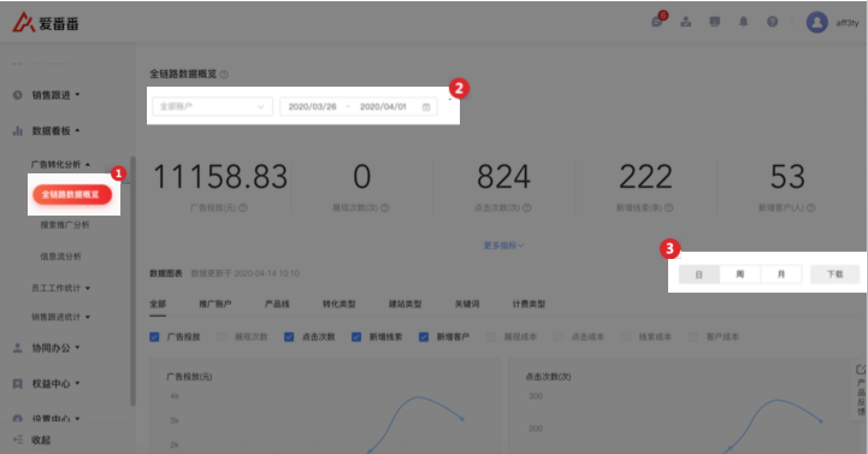Uncheck the 广告投放 checkbox
The width and height of the screenshot is (868, 454).
click(x=155, y=337)
